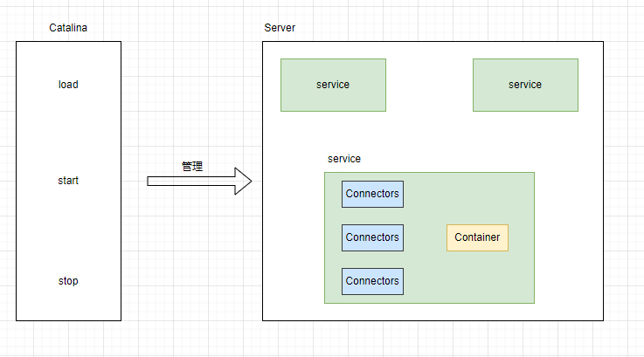The height and width of the screenshot is (357, 644).
Task: Select the 管理 label above the arrow
Action: pos(192,166)
